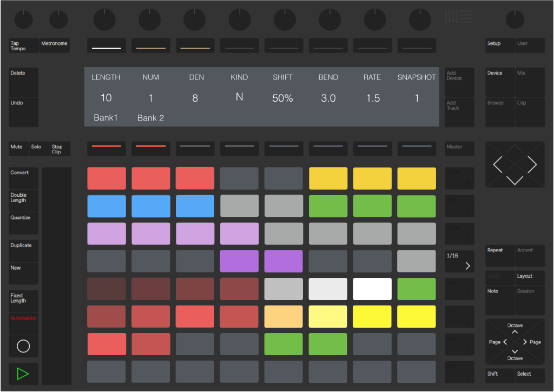The image size is (554, 392).
Task: Click the Page right arrow
Action: tap(525, 342)
